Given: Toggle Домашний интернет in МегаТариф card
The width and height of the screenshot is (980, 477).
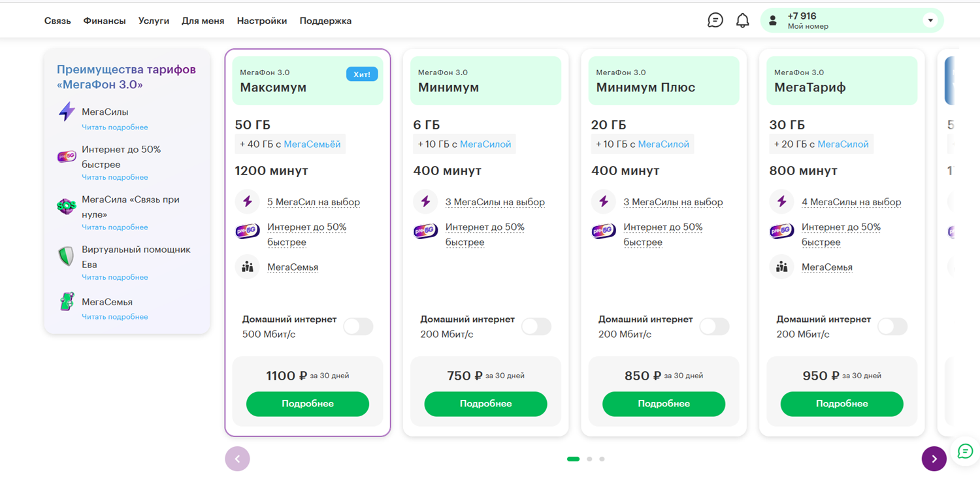Looking at the screenshot, I should [893, 327].
